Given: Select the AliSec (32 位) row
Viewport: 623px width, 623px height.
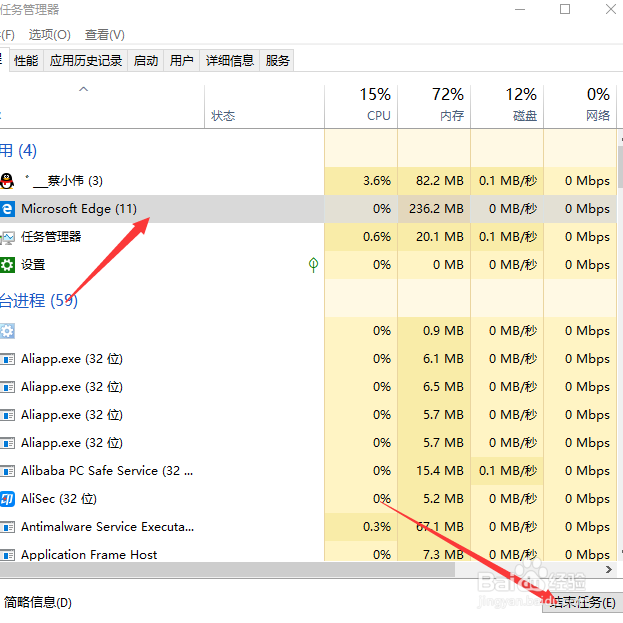Looking at the screenshot, I should (308, 499).
